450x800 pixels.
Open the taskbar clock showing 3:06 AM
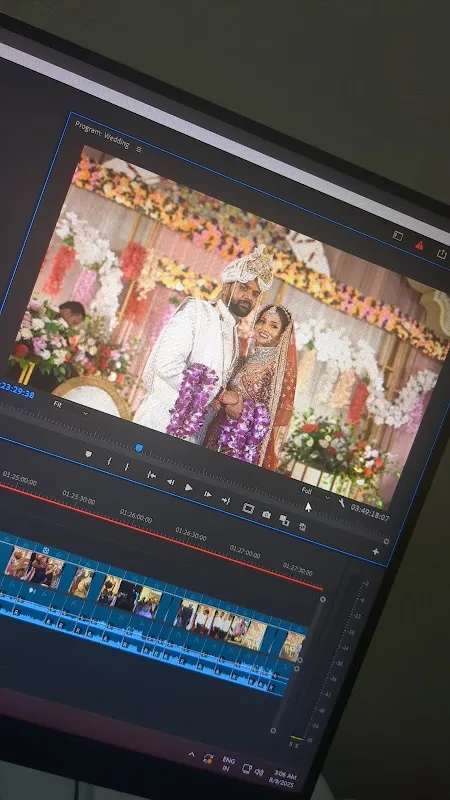click(283, 778)
